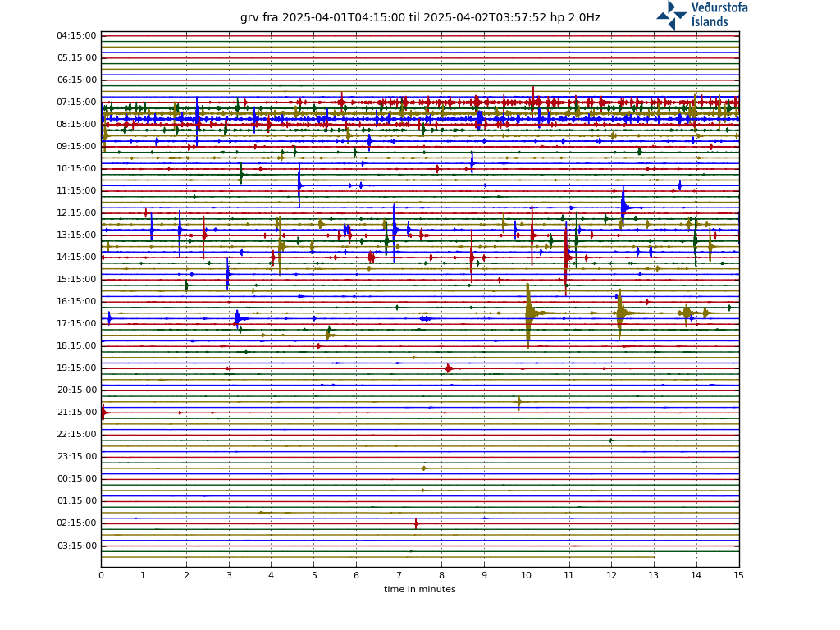Click the 16:15:00 time label
Viewport: 840px width, 630px height.
(x=76, y=302)
